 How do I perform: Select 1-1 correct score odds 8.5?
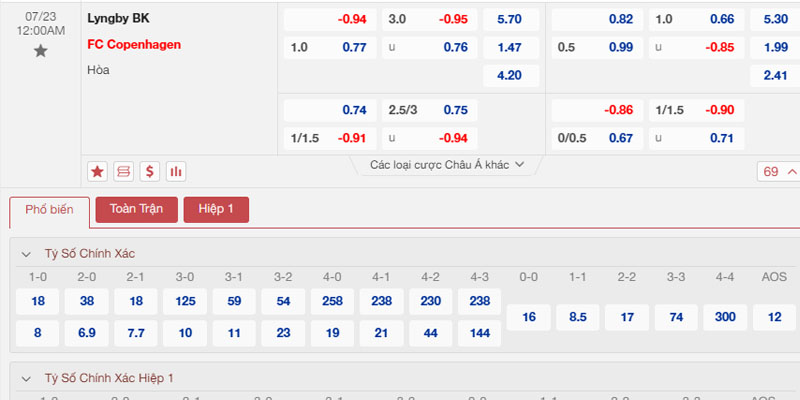(x=578, y=317)
